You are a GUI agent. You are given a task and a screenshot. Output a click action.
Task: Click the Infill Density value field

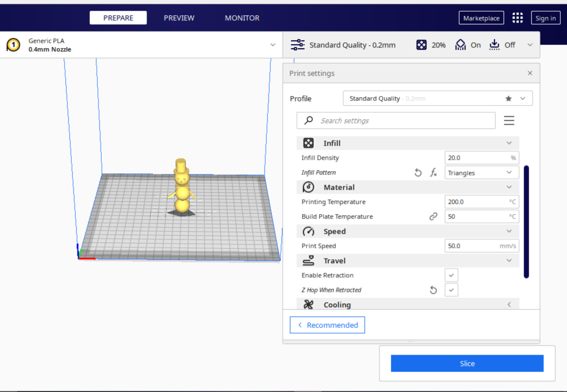pos(482,158)
